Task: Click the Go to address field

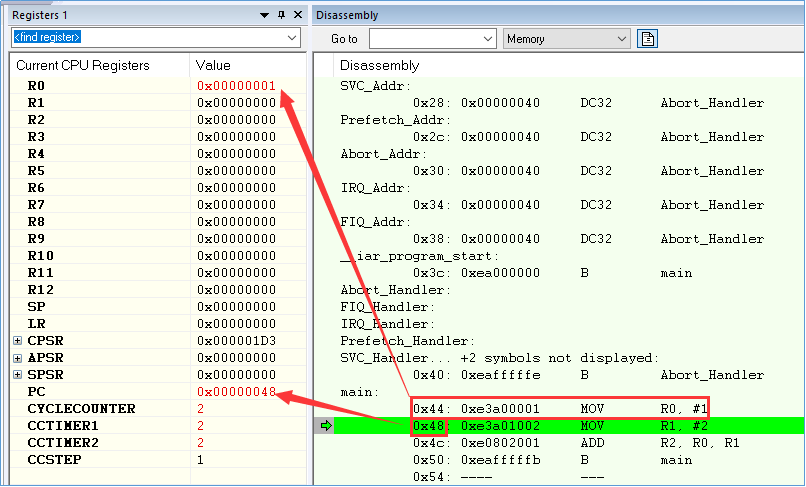Action: point(433,39)
